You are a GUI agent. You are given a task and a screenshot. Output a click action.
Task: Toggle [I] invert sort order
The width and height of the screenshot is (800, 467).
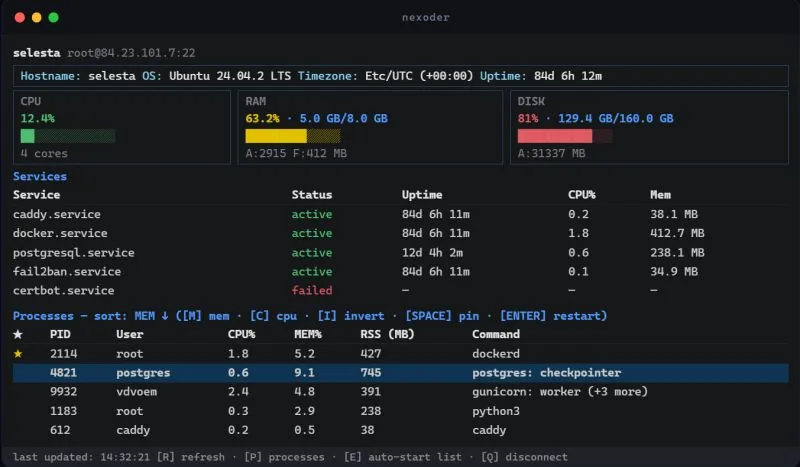pyautogui.click(x=351, y=316)
